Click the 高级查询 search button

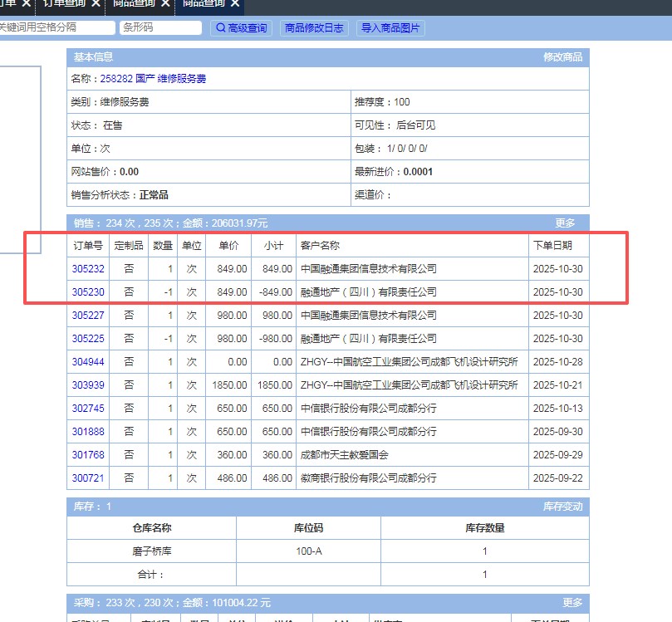[x=242, y=28]
